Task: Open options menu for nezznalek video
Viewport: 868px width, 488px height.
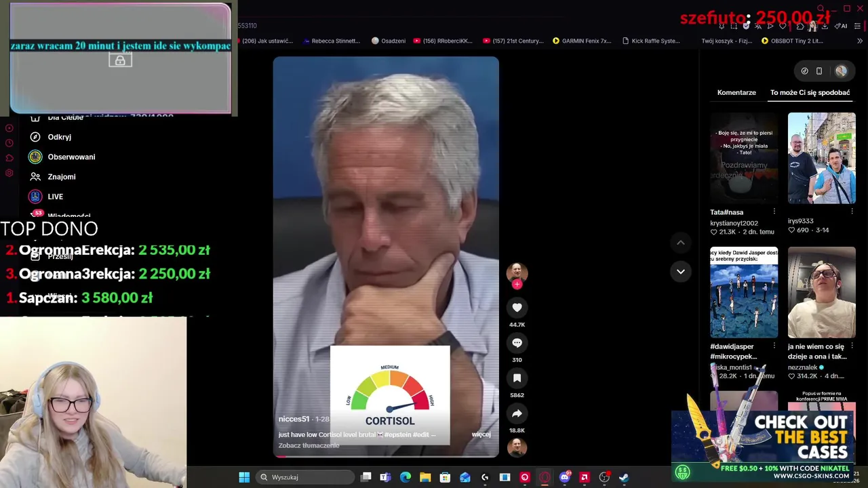Action: pyautogui.click(x=852, y=346)
